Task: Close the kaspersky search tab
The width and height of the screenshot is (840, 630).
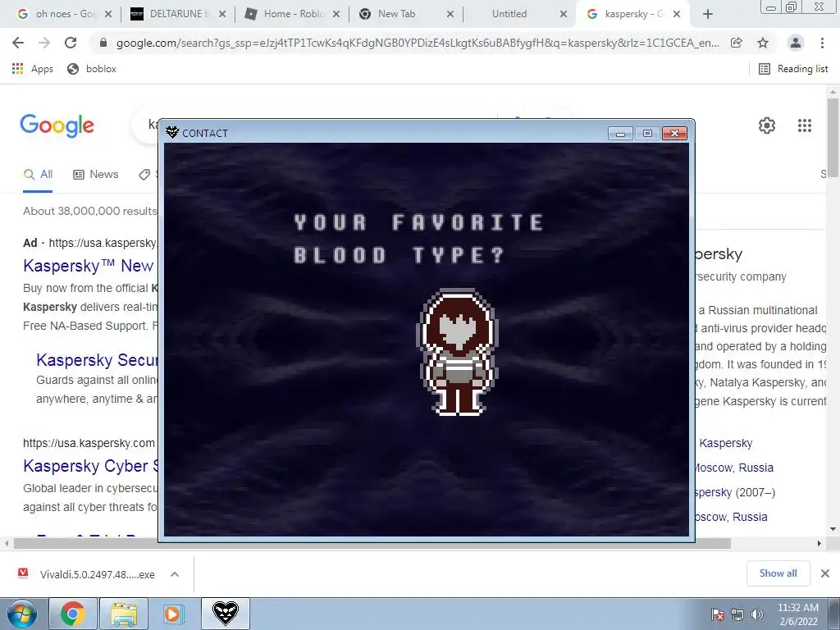Action: point(677,15)
